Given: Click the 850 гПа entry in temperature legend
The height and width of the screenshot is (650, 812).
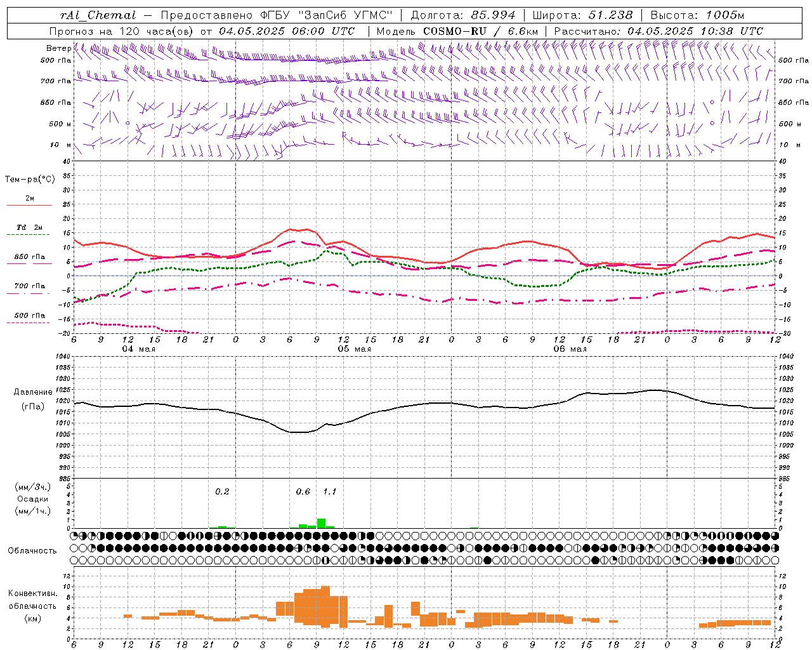Looking at the screenshot, I should (30, 257).
